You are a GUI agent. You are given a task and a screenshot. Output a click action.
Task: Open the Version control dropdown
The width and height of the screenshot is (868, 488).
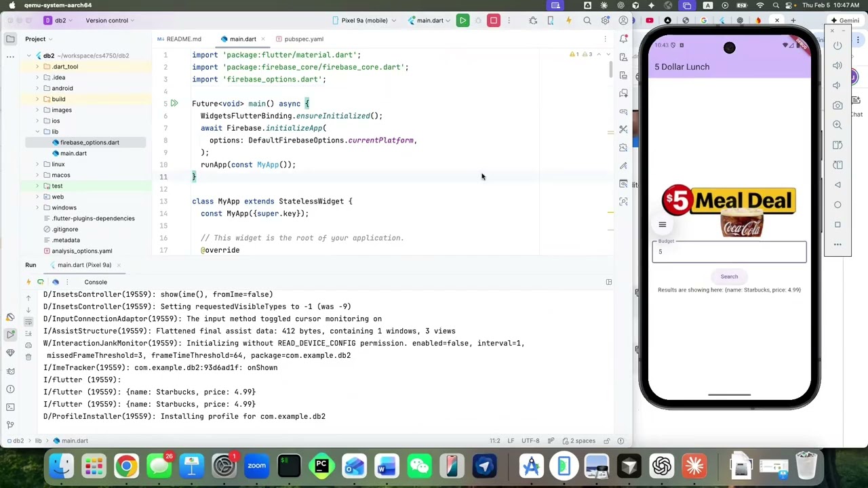[111, 20]
